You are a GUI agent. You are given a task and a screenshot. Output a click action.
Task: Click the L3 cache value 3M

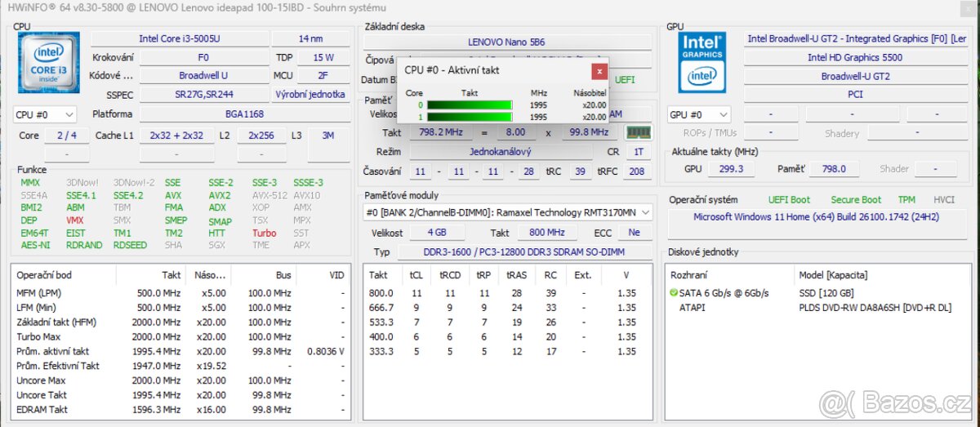tap(327, 136)
